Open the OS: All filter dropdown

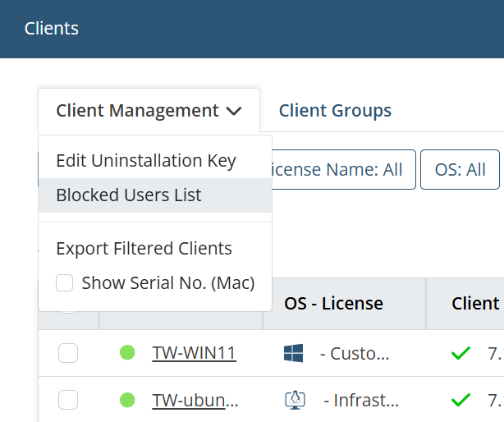tap(460, 169)
